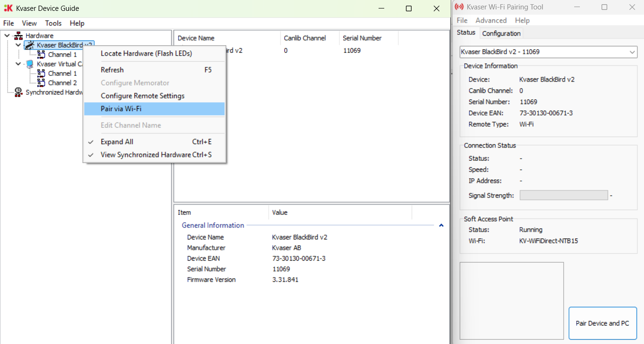Click the Canlib Channel column header
644x344 pixels.
coord(310,38)
